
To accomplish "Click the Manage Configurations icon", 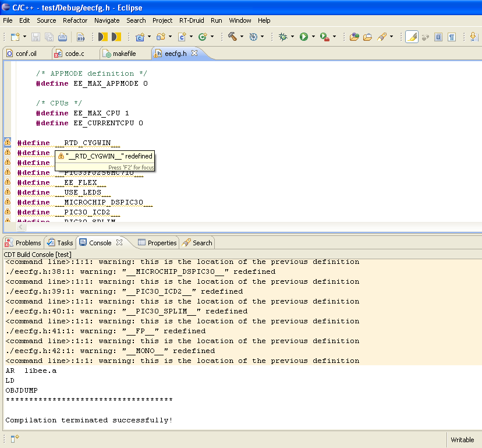I will 253,37.
